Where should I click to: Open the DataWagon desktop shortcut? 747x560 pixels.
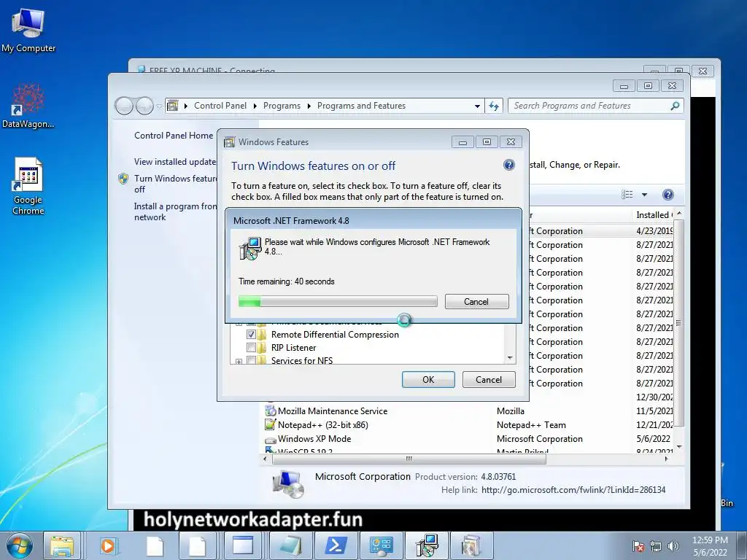28,106
